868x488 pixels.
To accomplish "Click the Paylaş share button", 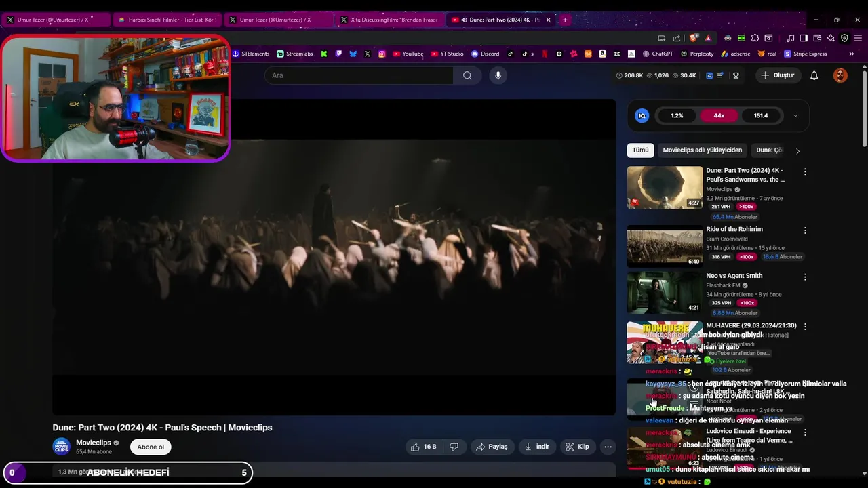I will [x=492, y=447].
